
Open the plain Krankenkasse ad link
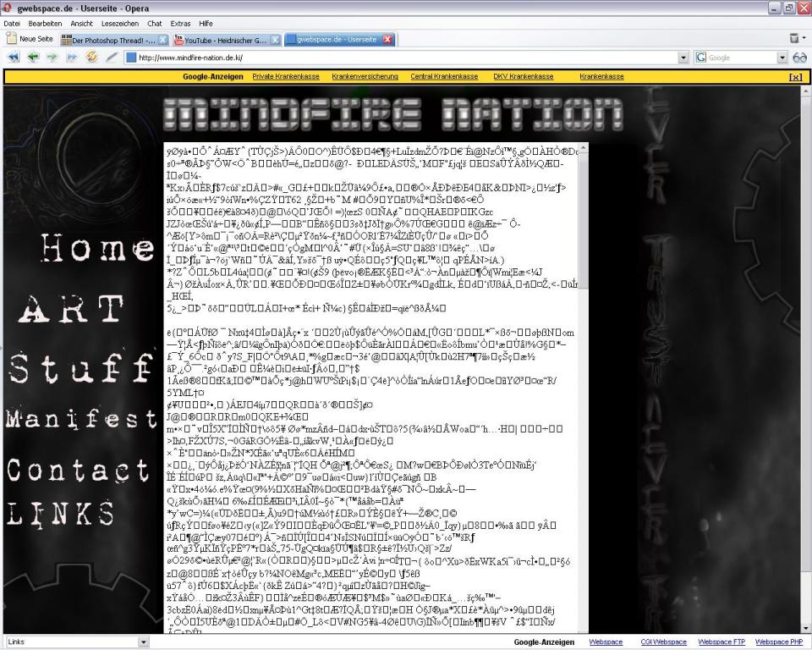tap(601, 77)
